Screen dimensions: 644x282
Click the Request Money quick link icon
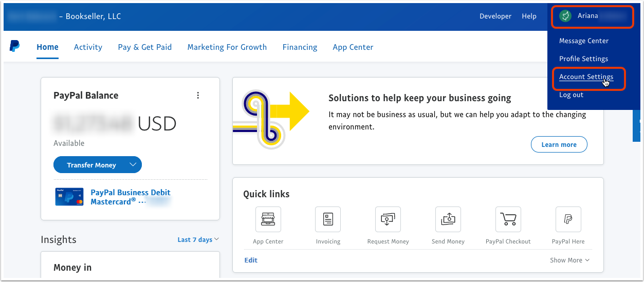[388, 220]
